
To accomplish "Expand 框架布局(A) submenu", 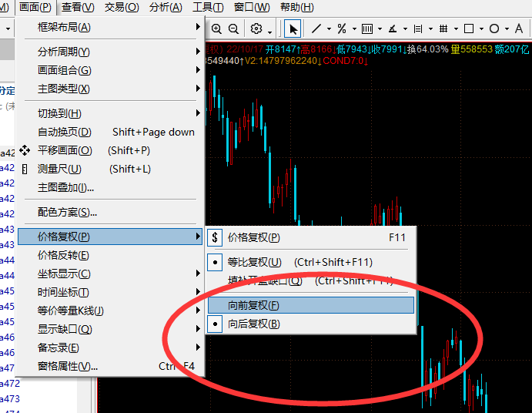I will click(x=110, y=27).
